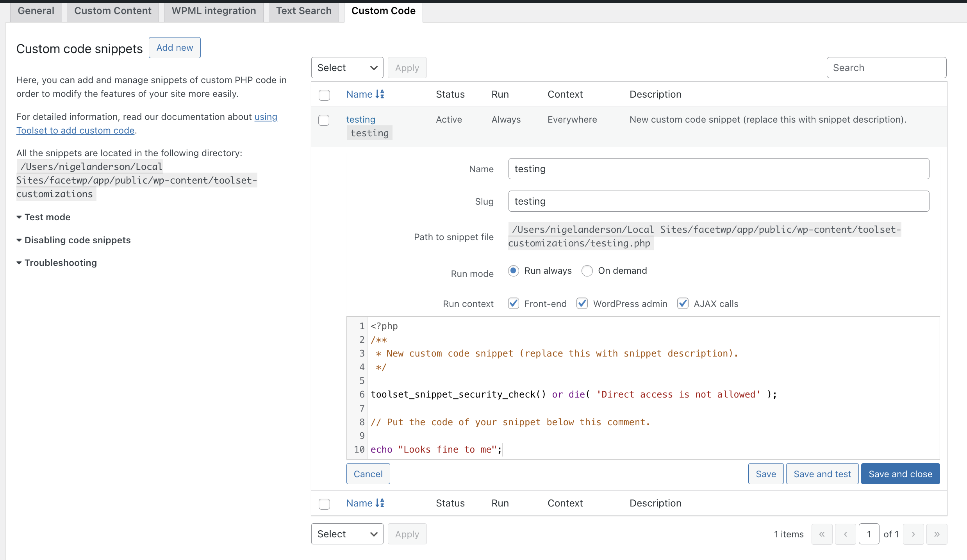Click the '<?php' opening tag on line 1

(384, 326)
